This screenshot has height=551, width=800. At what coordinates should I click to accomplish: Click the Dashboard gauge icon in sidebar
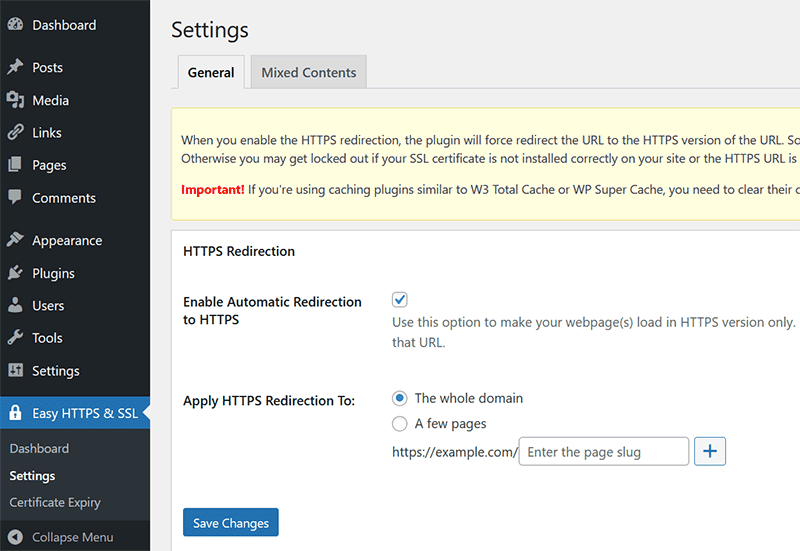[15, 25]
